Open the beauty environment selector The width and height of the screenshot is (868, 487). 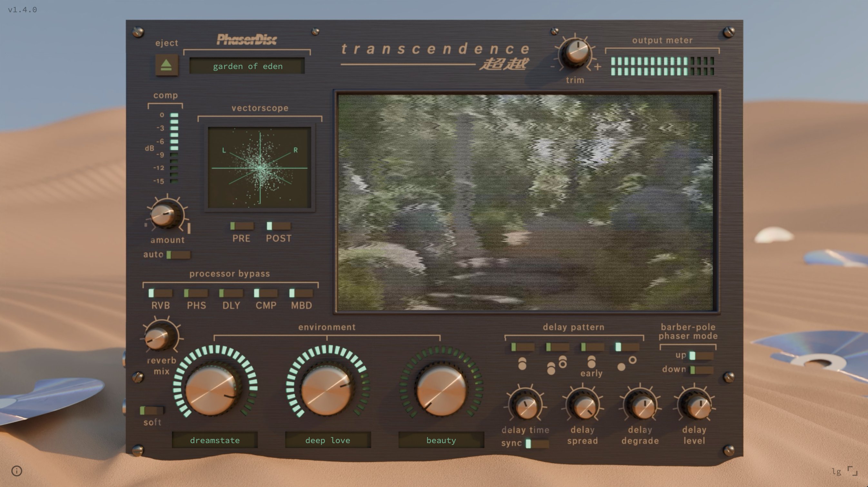click(441, 440)
